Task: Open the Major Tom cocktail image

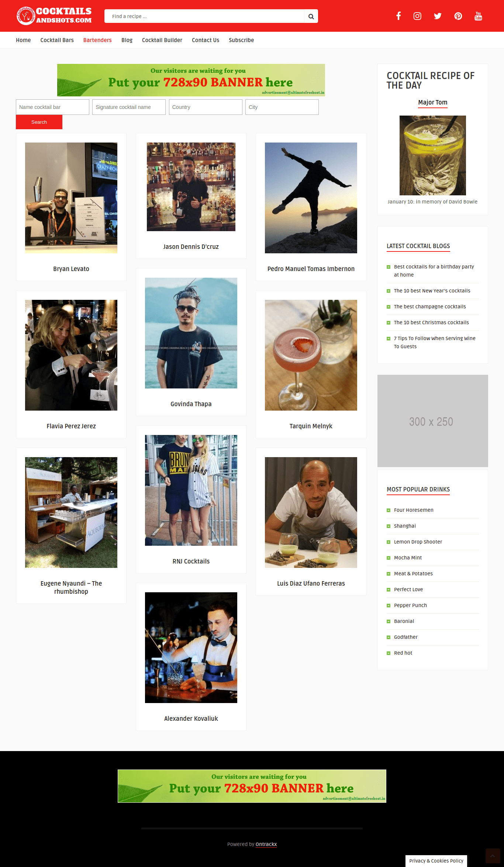Action: [433, 155]
